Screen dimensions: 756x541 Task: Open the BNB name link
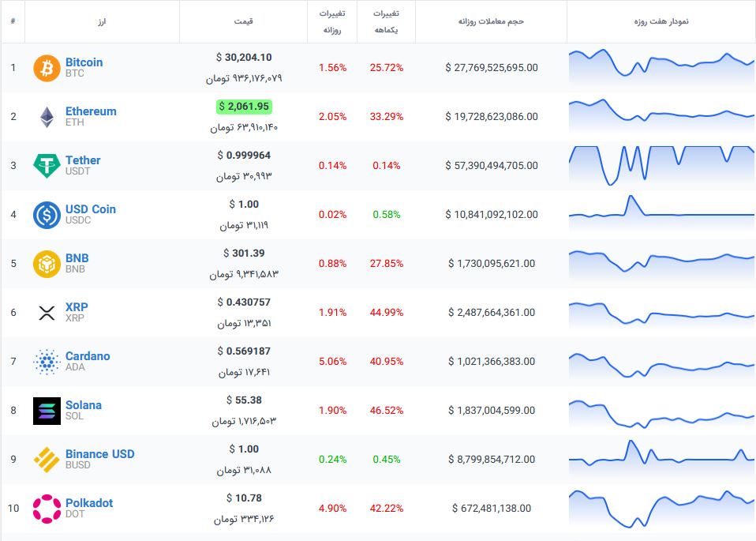click(x=77, y=258)
